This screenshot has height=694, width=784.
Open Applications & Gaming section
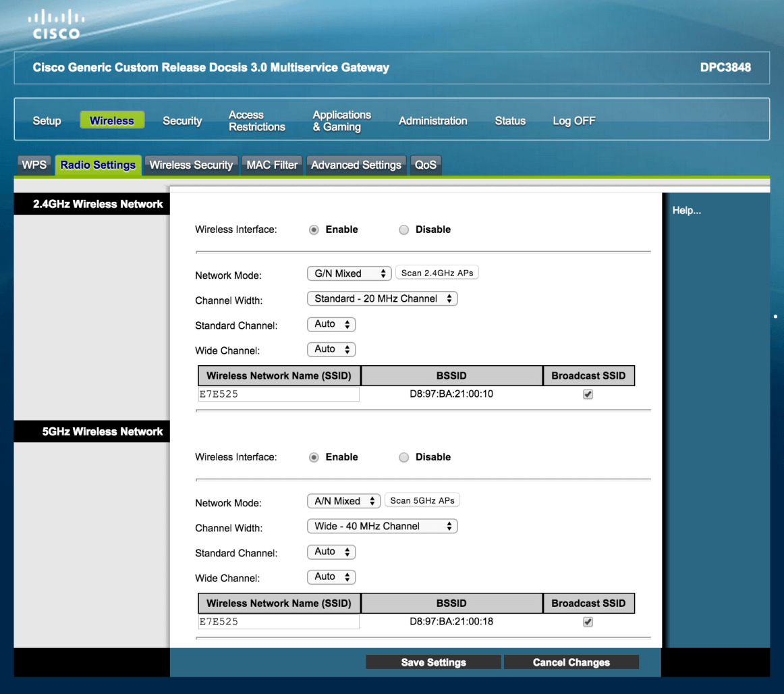point(341,121)
